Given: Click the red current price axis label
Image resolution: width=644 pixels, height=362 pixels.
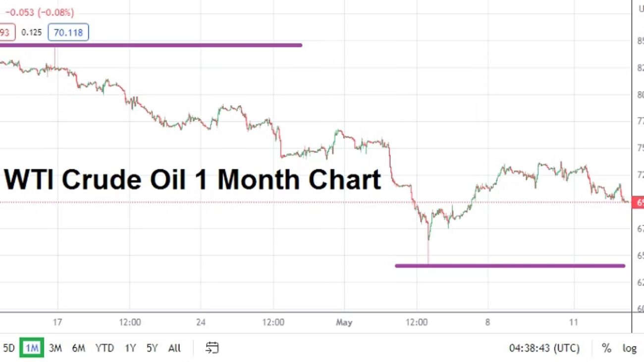Looking at the screenshot, I should (x=638, y=202).
